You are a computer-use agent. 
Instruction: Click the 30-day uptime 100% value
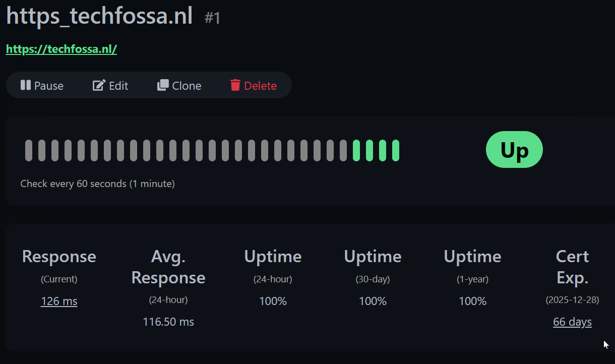tap(373, 301)
